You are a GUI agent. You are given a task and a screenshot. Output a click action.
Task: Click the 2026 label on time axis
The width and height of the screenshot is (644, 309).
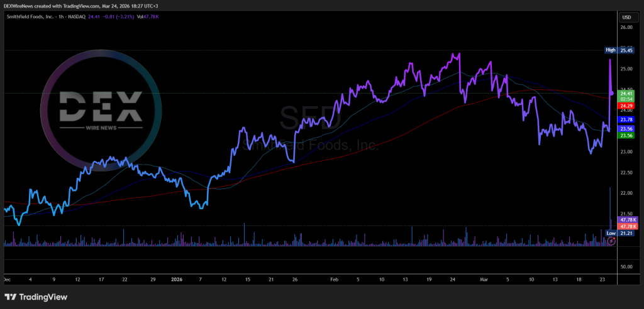click(x=176, y=279)
